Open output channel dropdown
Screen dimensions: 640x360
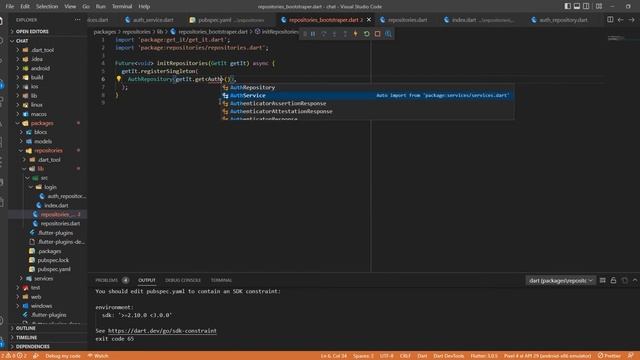tap(560, 280)
